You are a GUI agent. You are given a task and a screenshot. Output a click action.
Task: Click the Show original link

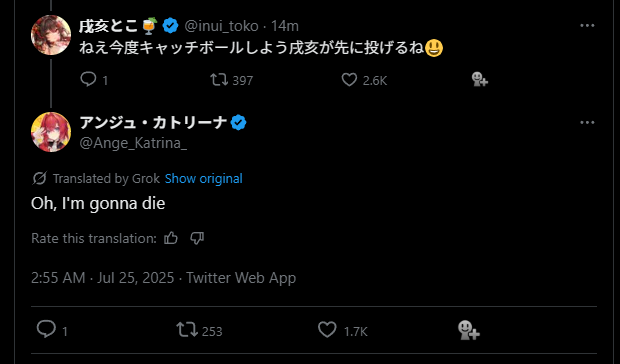coord(204,179)
